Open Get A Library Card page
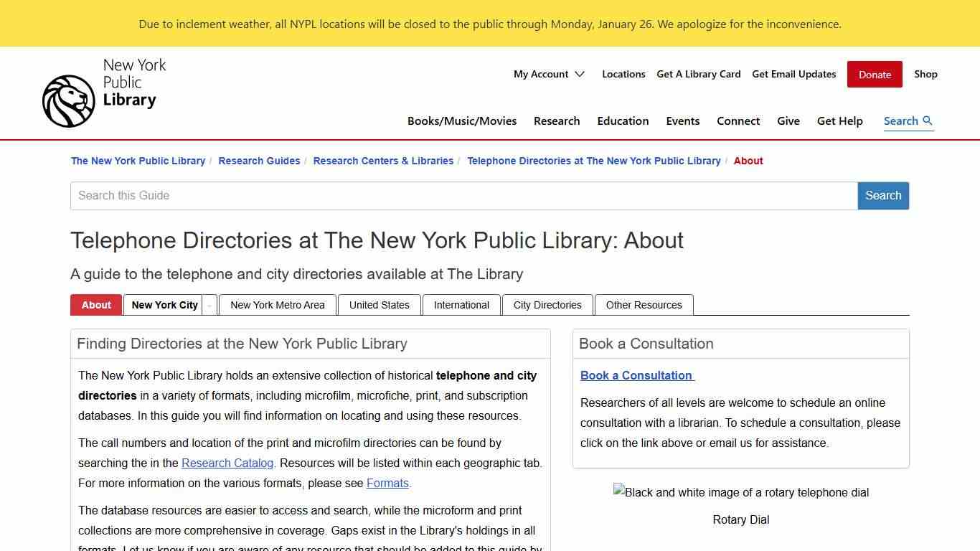980x551 pixels. coord(698,74)
